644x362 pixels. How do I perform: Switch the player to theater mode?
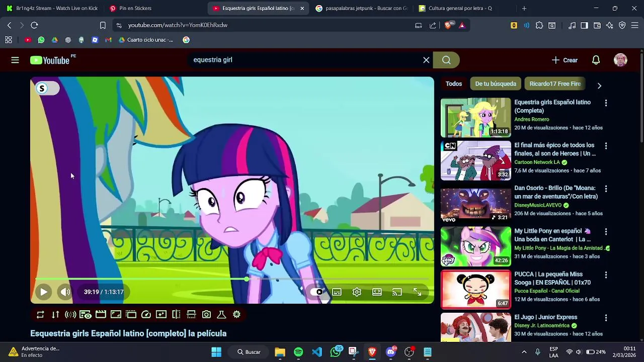377,292
